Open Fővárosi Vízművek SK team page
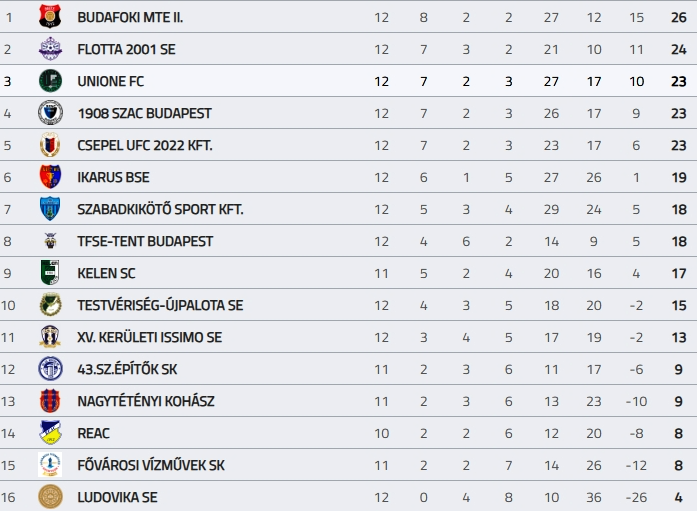The height and width of the screenshot is (511, 697). coord(151,465)
